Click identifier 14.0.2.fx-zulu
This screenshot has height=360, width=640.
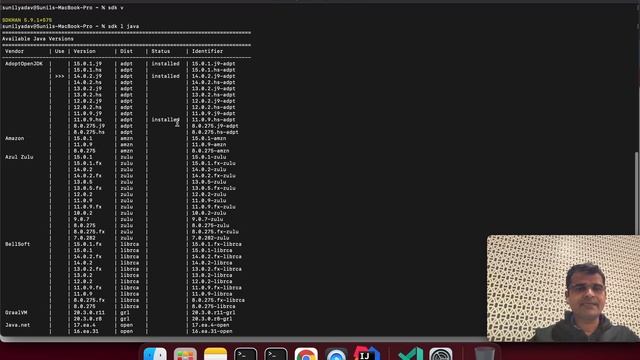pyautogui.click(x=213, y=176)
